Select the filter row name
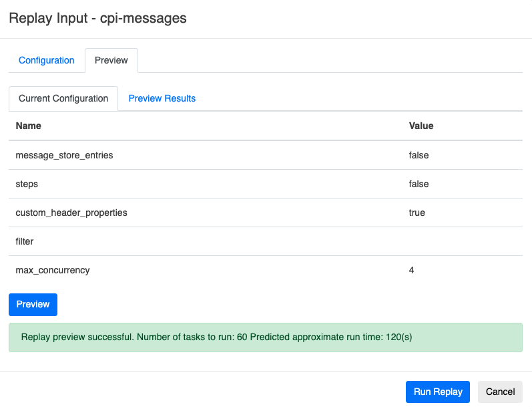This screenshot has height=411, width=532. (25, 241)
